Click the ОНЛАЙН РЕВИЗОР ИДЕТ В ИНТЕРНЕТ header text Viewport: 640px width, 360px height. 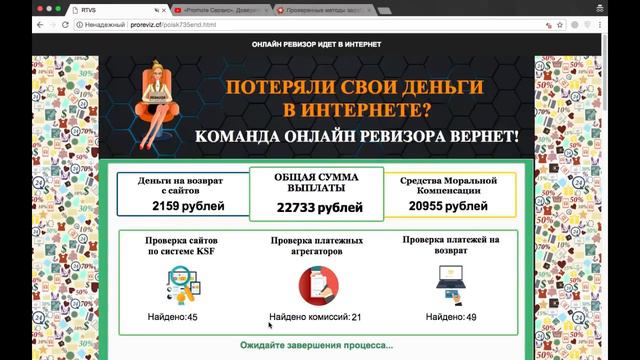coord(316,44)
